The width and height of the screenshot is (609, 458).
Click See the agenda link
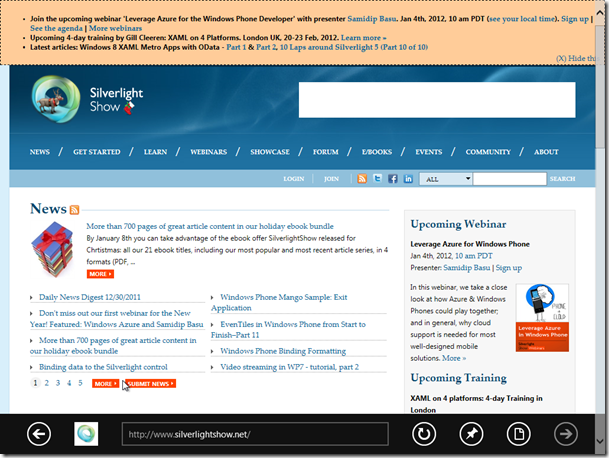click(56, 28)
